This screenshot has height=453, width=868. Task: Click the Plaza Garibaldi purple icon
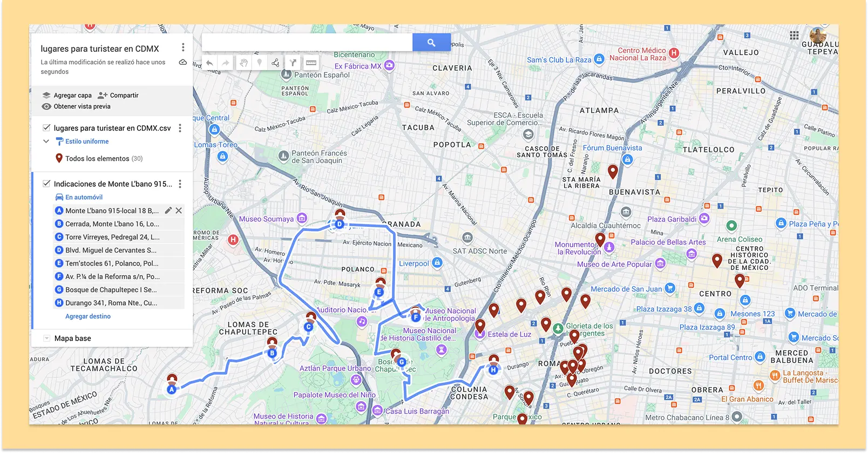coord(704,218)
